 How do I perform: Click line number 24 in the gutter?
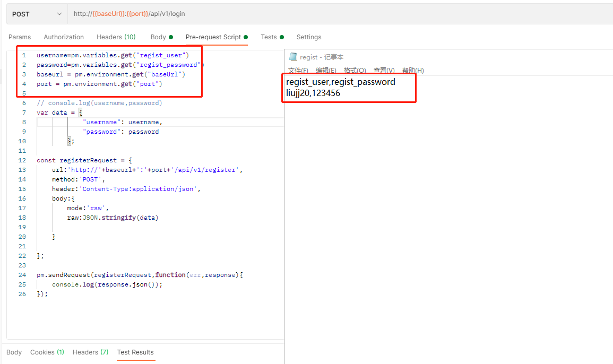tap(22, 275)
